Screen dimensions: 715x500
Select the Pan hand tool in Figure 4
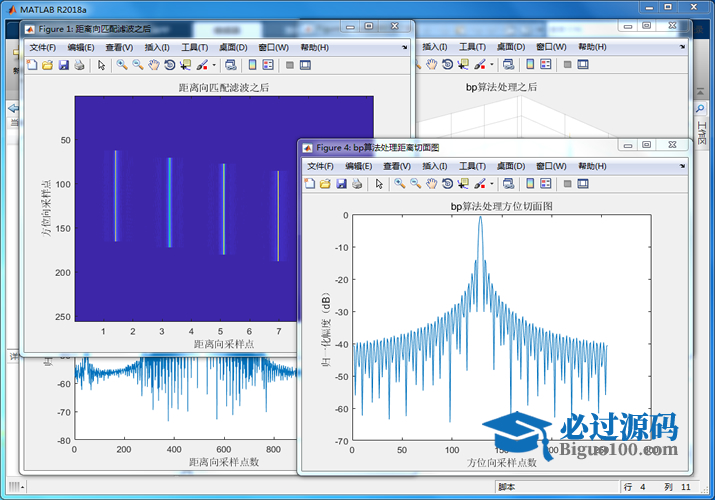click(x=431, y=184)
